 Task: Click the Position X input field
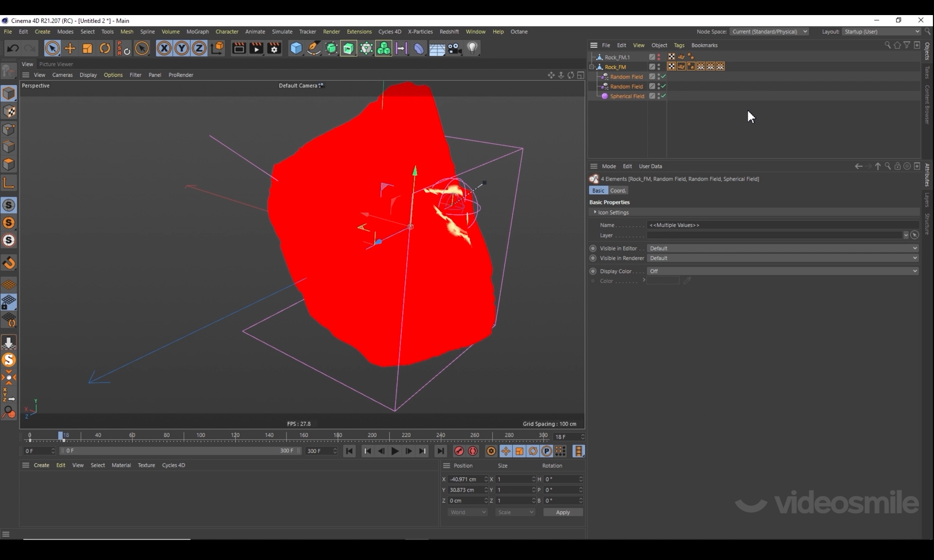(465, 479)
